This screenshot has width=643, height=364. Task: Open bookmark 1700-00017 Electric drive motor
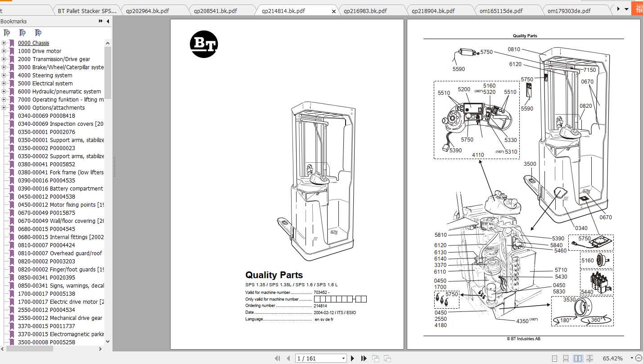click(x=61, y=302)
